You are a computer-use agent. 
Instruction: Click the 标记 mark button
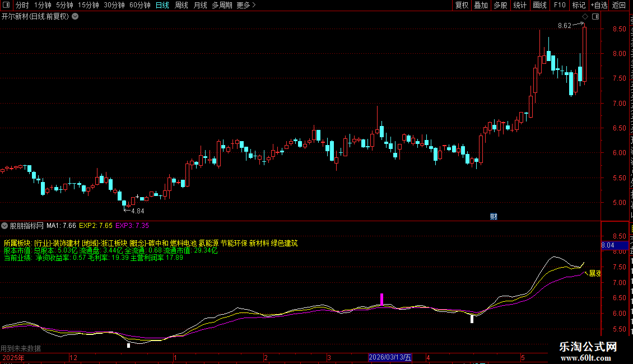pos(579,5)
